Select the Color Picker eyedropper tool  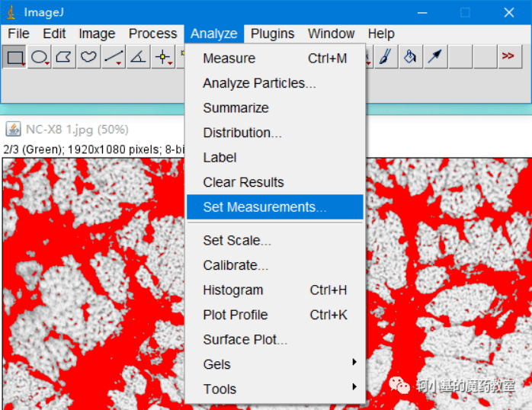[434, 57]
